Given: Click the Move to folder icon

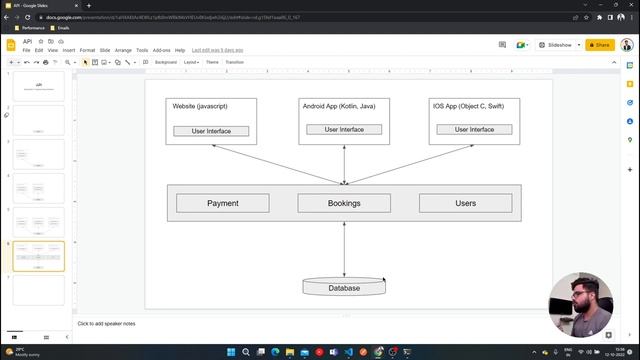Looking at the screenshot, I should [x=51, y=42].
